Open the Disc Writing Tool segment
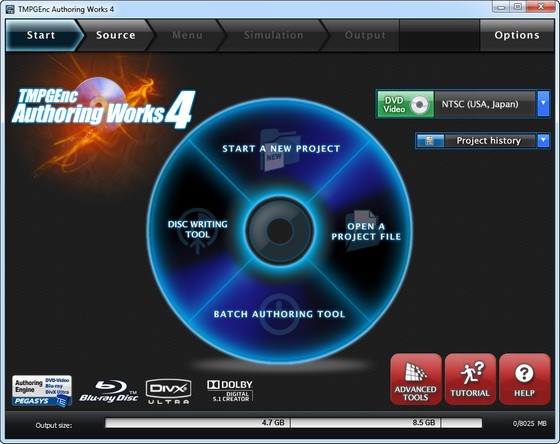The image size is (560, 444). [198, 229]
